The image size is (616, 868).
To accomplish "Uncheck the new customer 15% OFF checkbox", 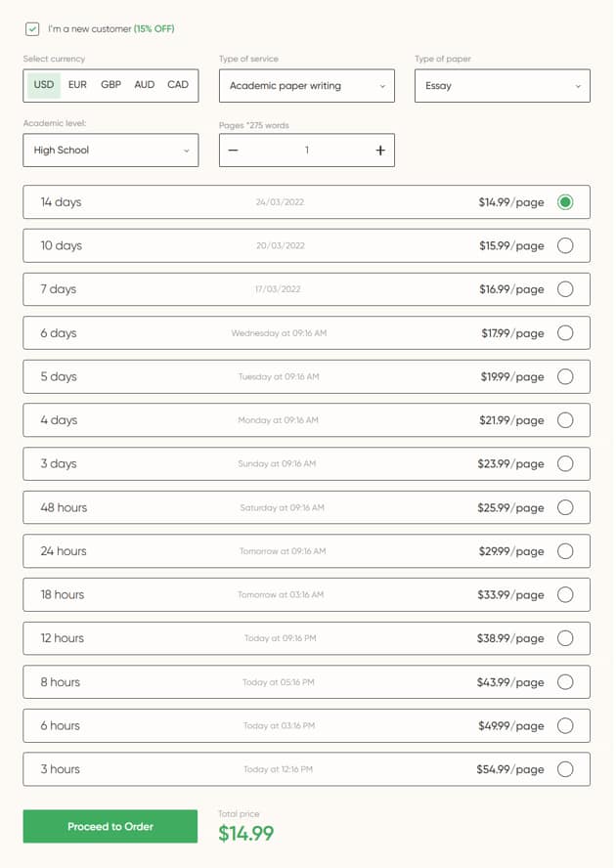I will [32, 28].
